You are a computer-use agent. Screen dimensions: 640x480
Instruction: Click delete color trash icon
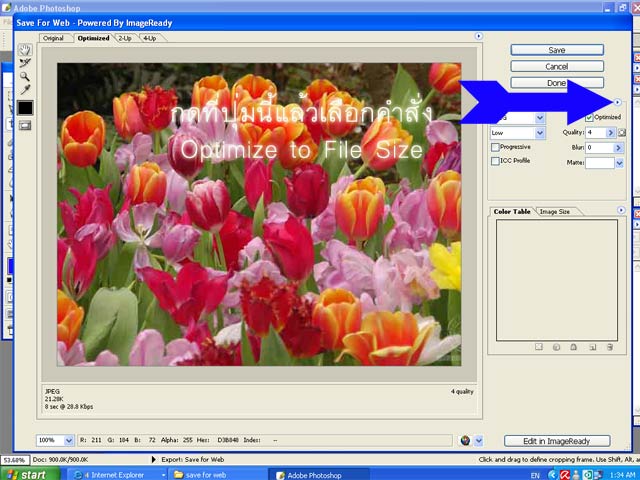(x=610, y=347)
